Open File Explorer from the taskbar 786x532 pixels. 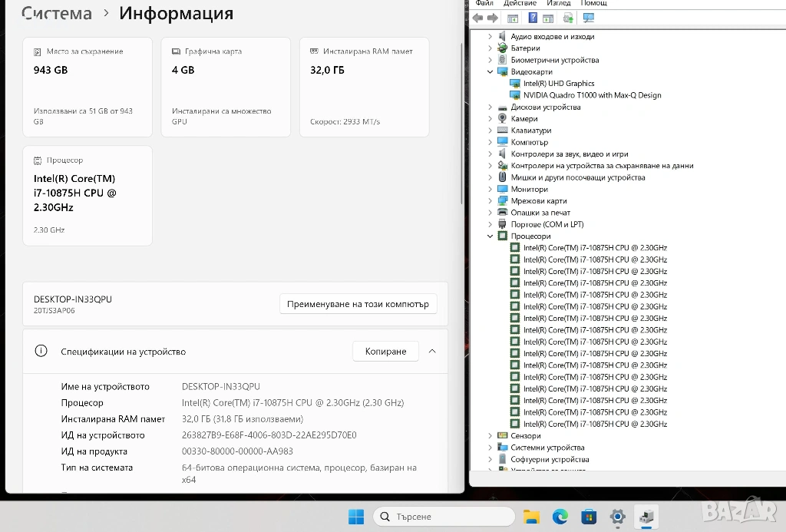click(532, 517)
